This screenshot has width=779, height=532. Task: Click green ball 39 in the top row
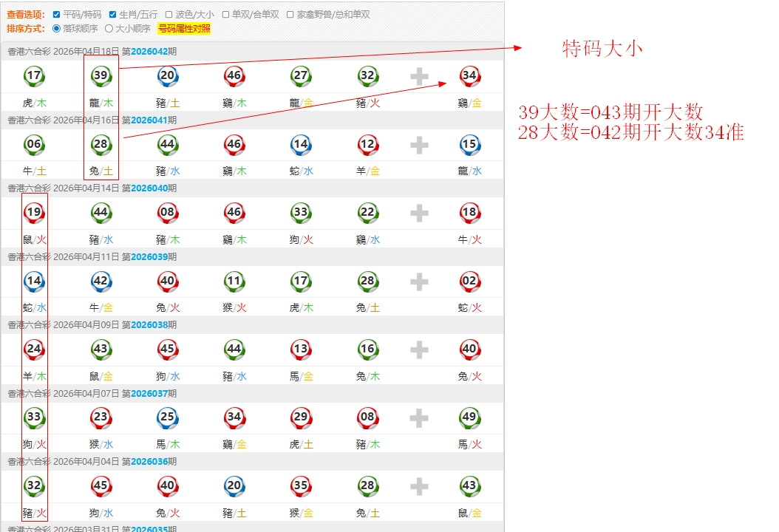pos(101,76)
